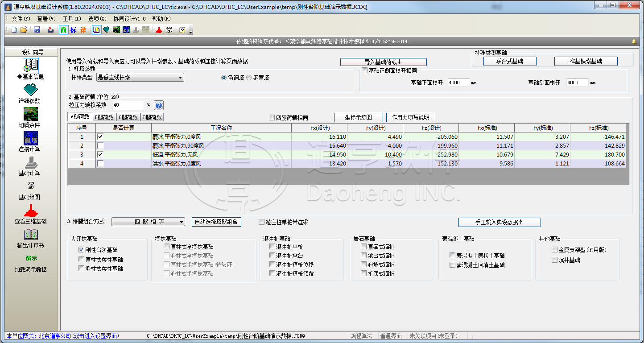
Task: Open the 文件(F) menu
Action: pyautogui.click(x=21, y=19)
